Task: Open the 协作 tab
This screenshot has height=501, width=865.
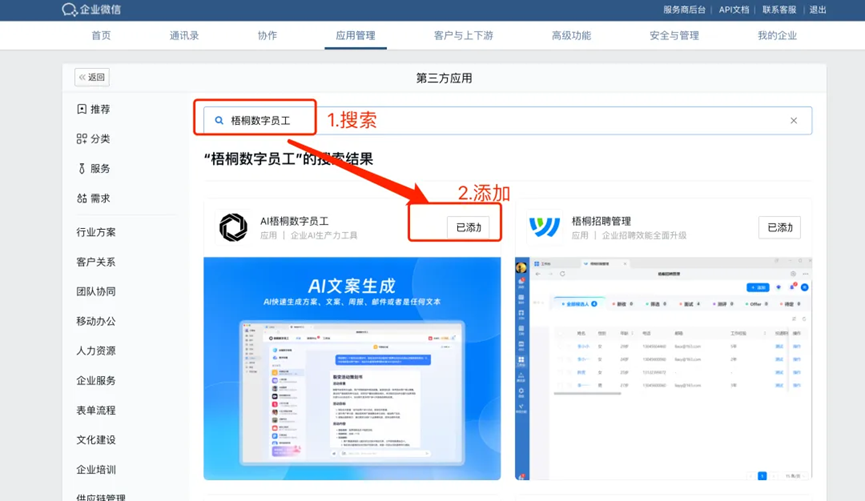Action: pyautogui.click(x=267, y=35)
